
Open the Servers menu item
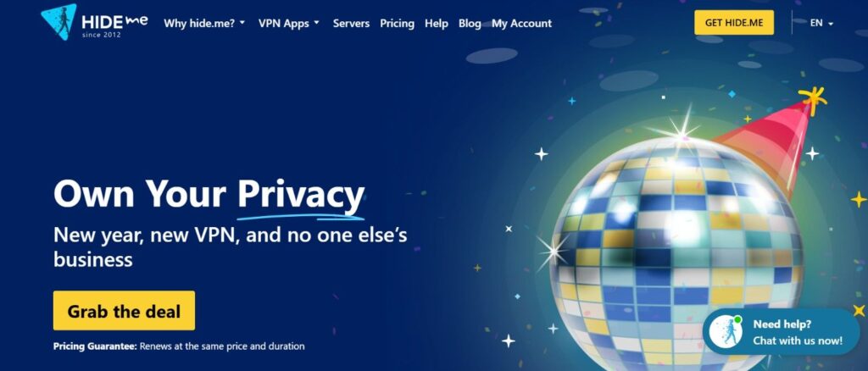(x=351, y=23)
